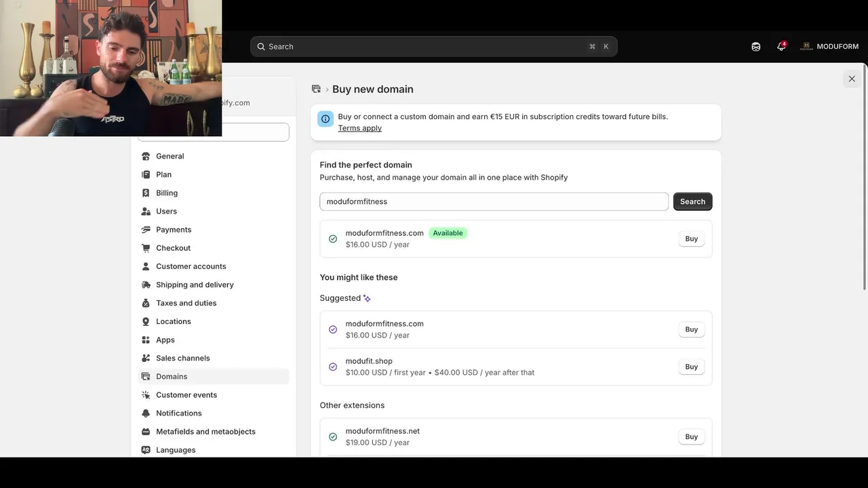Click the Search button for domain lookup
The height and width of the screenshot is (488, 868).
pos(692,201)
